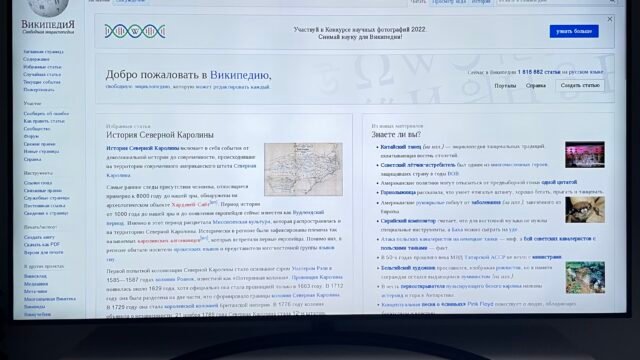This screenshot has width=640, height=360.
Task: Click the 'История Северной Каролины' section heading
Action: [x=160, y=135]
